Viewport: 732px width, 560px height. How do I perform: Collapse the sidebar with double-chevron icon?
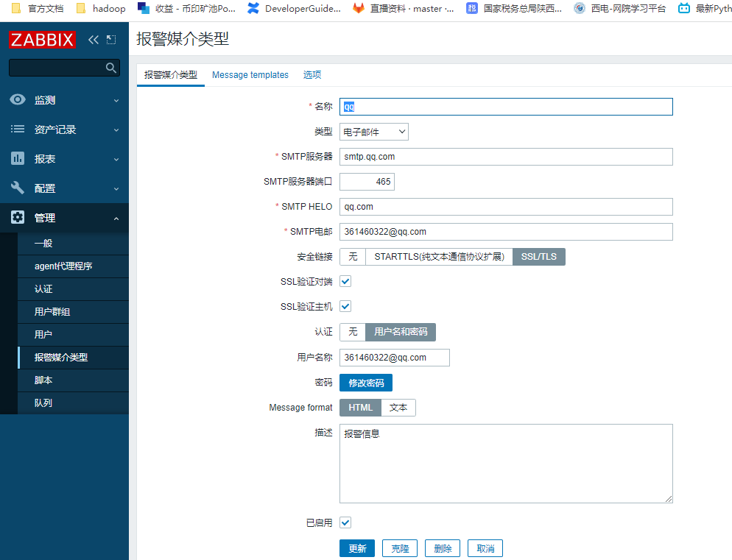point(94,40)
